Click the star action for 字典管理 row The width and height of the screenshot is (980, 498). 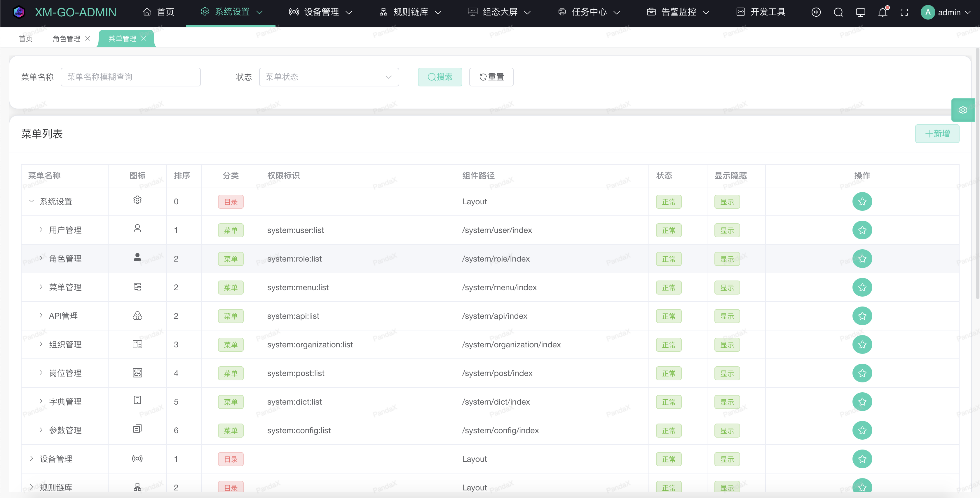coord(862,402)
